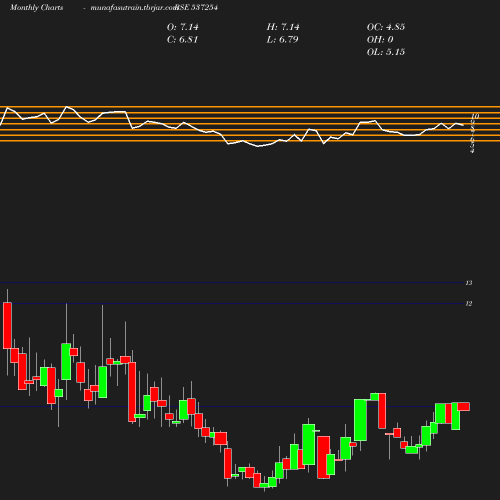Click the 'OL: 5.15' value
The height and width of the screenshot is (500, 500).
coord(386,52)
